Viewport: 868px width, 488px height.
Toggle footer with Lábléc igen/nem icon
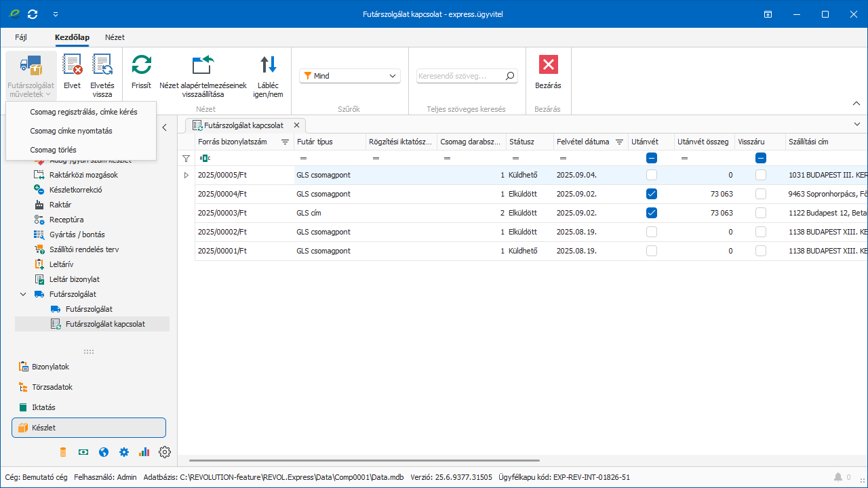[x=269, y=66]
